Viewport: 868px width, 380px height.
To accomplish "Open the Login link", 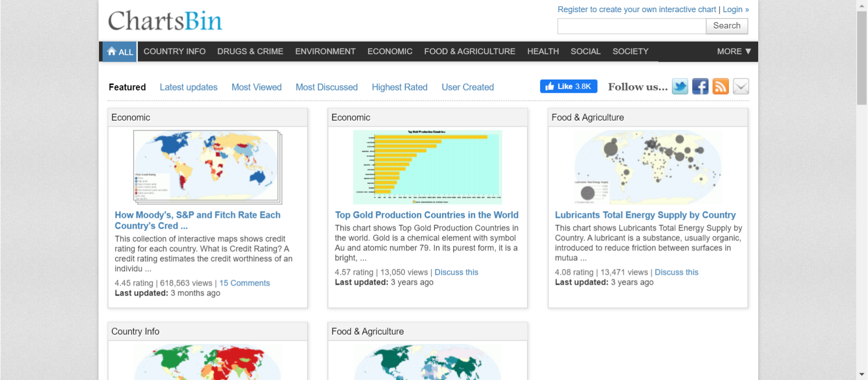I will [732, 9].
